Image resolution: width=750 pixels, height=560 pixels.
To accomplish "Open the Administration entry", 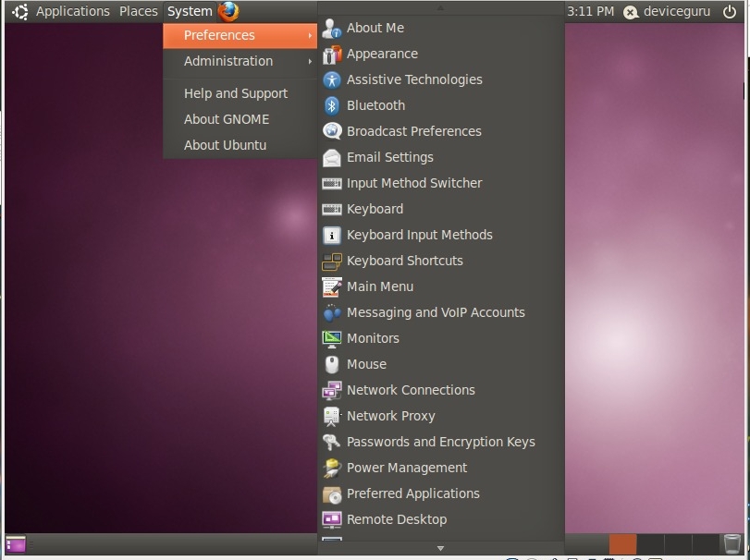I will point(240,61).
